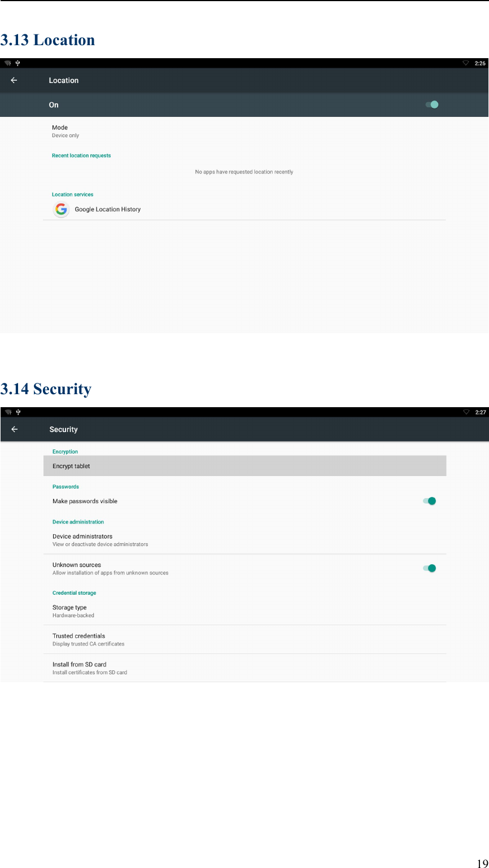Click the 2:27 clock
The height and width of the screenshot is (868, 489).
(x=480, y=412)
